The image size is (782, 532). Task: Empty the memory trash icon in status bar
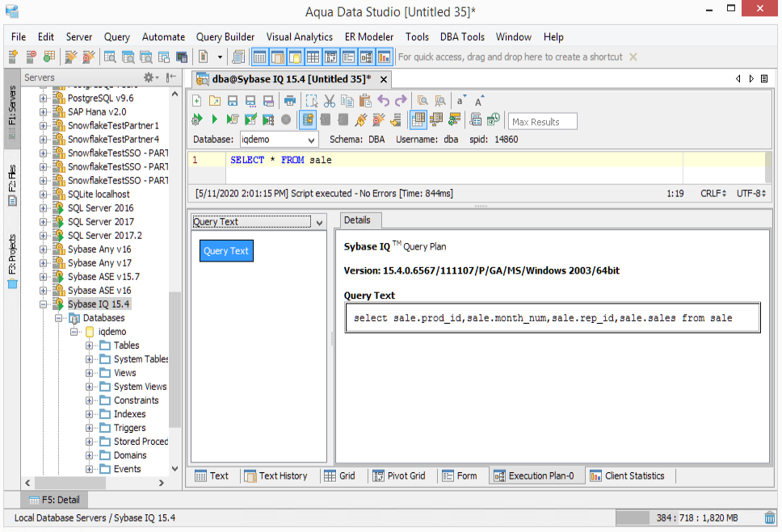(770, 517)
